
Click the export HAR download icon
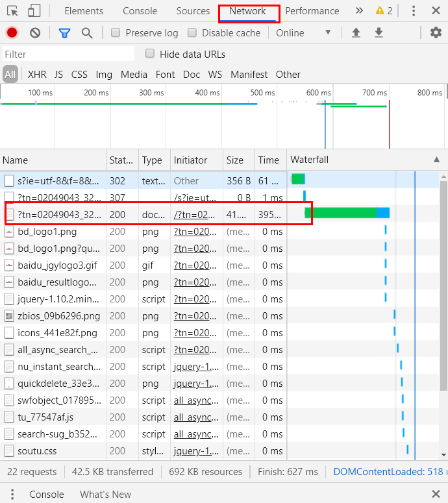379,33
